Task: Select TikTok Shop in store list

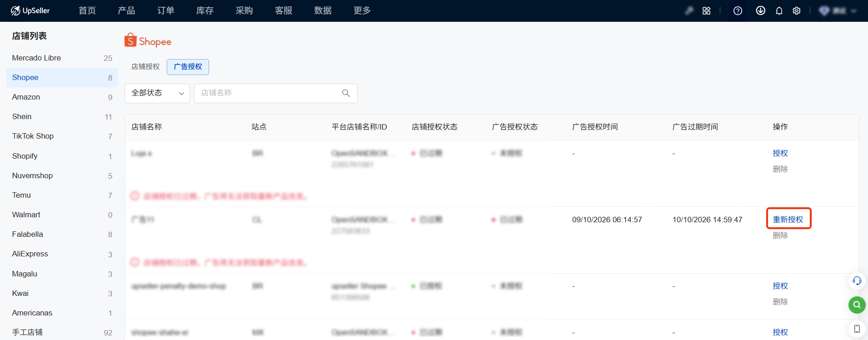Action: tap(62, 136)
